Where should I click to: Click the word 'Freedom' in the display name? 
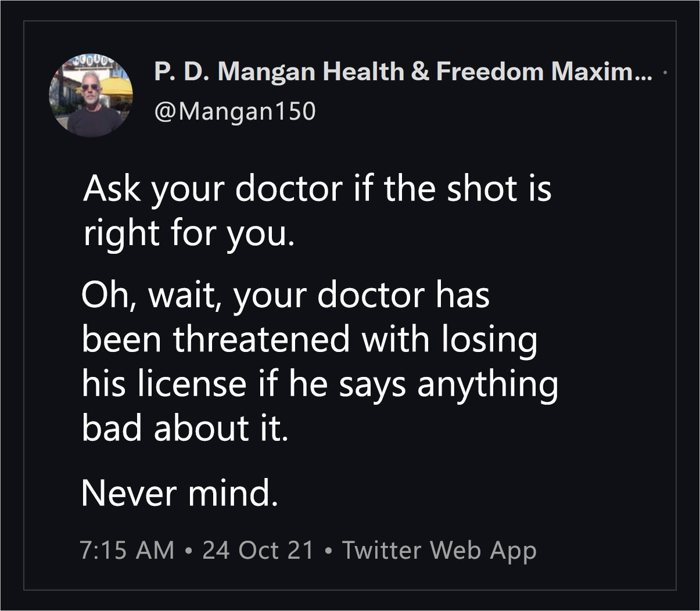pos(490,71)
